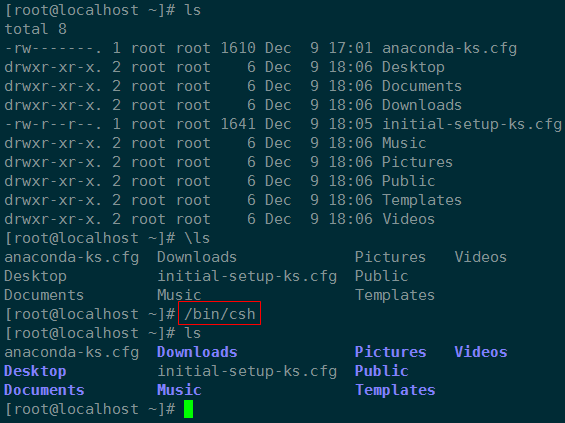Click the bold blue Downloads directory name

(x=197, y=352)
